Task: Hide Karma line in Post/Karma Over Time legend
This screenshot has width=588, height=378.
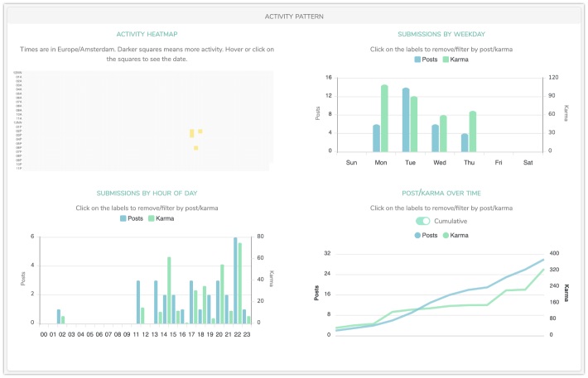Action: tap(455, 235)
